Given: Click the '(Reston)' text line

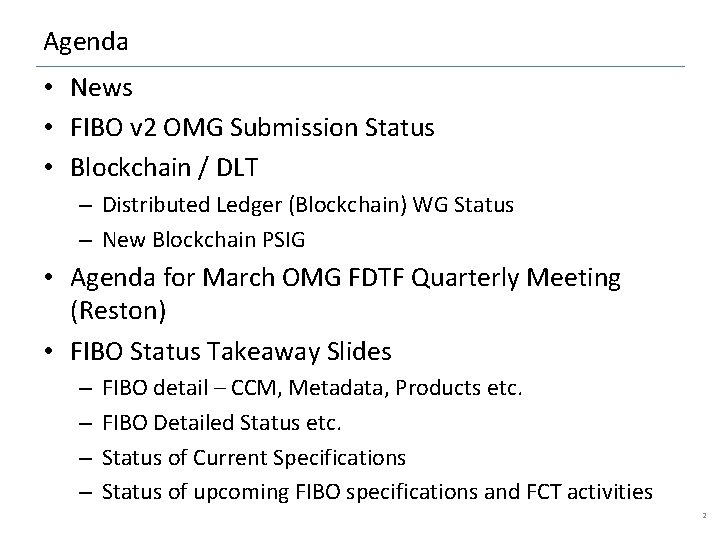Looking at the screenshot, I should pos(118,311).
